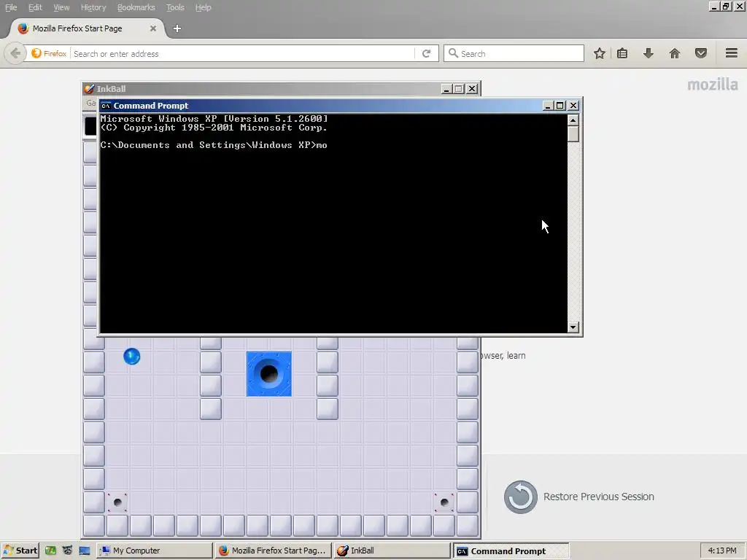Close the InkBall window

click(x=472, y=88)
